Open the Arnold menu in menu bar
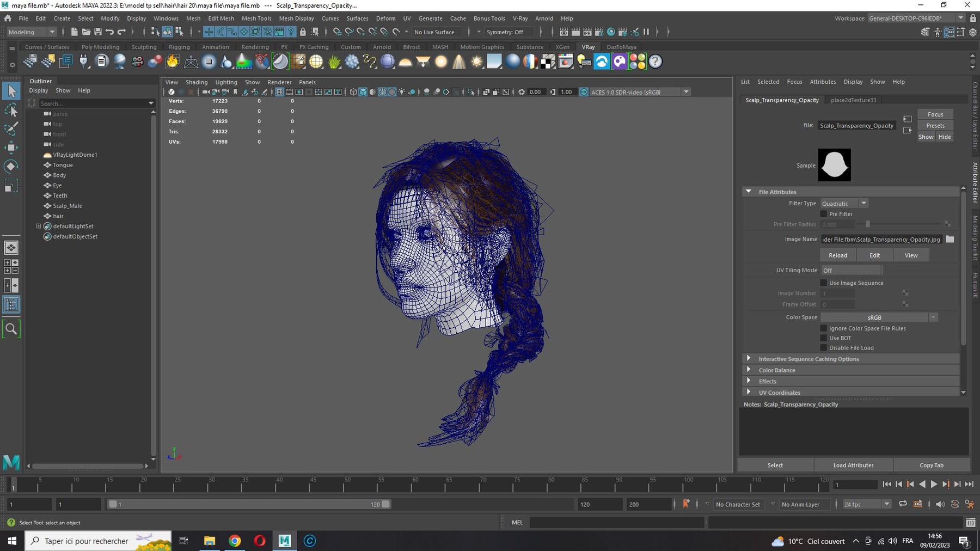Viewport: 980px width, 551px height. pos(544,18)
